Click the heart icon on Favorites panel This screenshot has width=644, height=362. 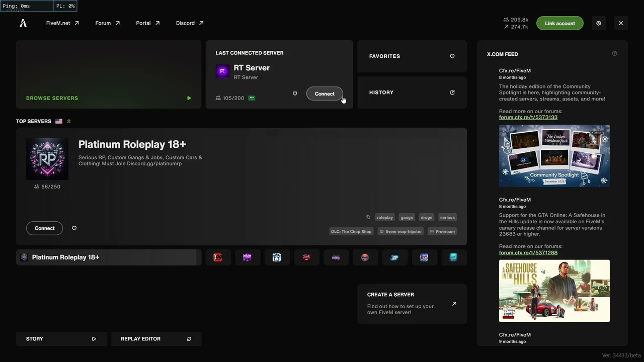click(x=452, y=56)
